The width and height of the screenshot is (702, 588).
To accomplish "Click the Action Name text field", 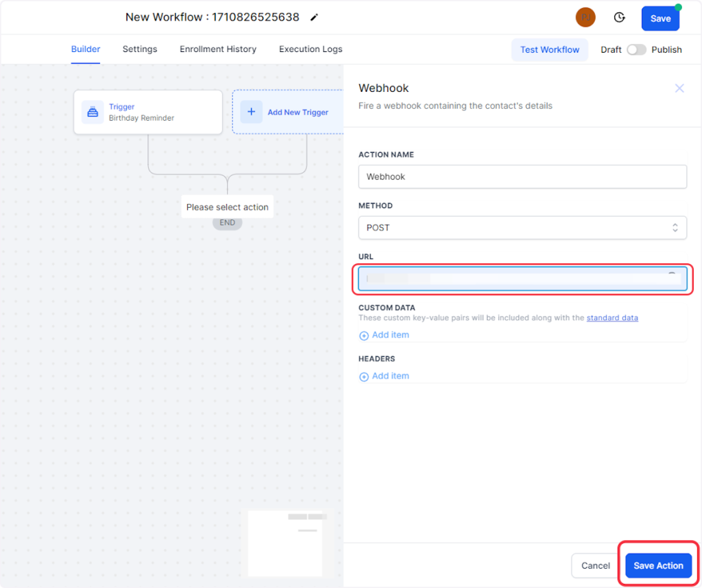I will coord(522,177).
